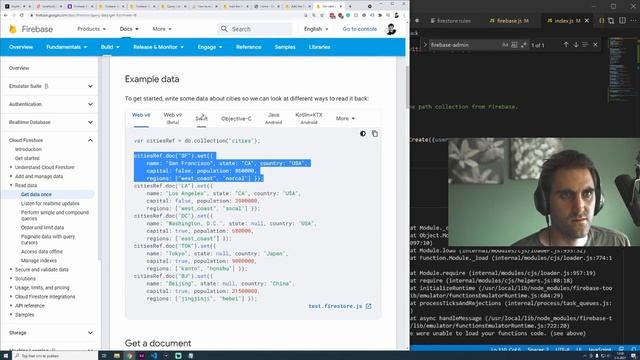Image resolution: width=640 pixels, height=360 pixels.
Task: Toggle regular expression in find widget
Action: pos(524,45)
